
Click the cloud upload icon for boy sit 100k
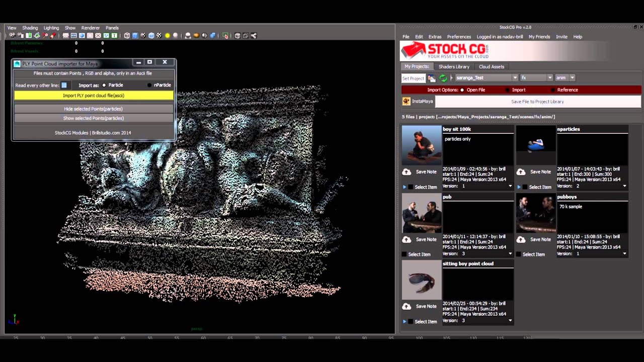[x=407, y=172]
